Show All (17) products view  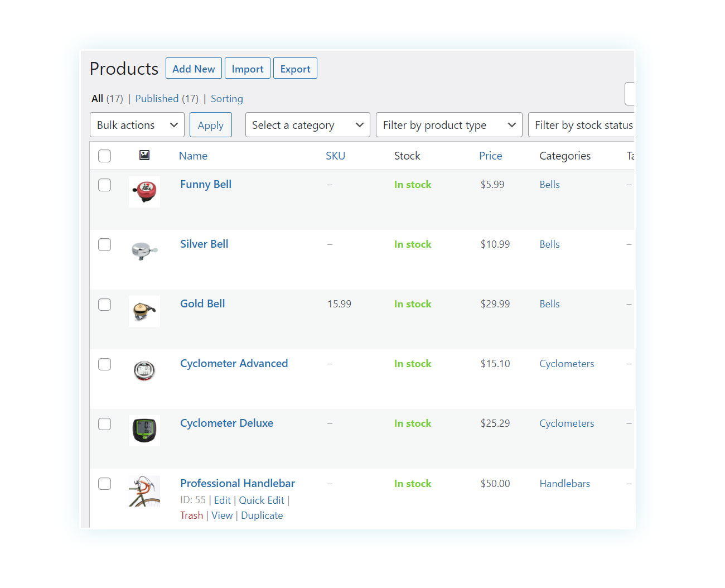point(107,99)
